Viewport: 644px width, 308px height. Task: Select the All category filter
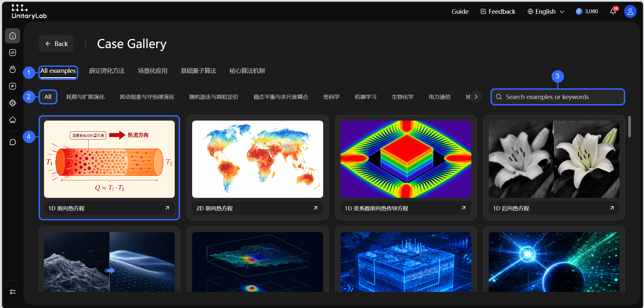[48, 97]
